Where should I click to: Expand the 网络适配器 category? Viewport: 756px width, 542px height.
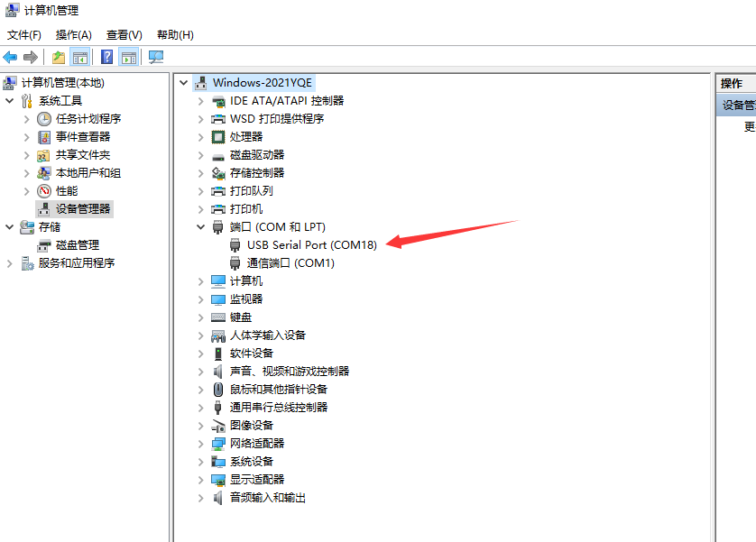(201, 444)
